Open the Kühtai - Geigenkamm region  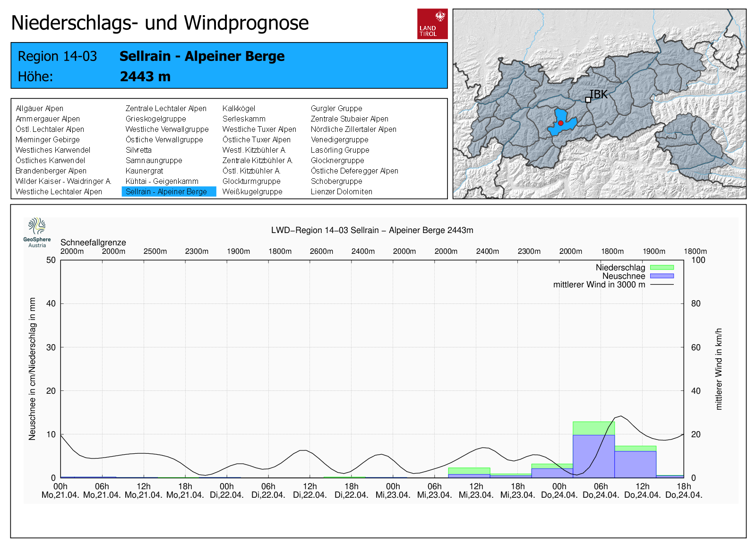(x=162, y=181)
